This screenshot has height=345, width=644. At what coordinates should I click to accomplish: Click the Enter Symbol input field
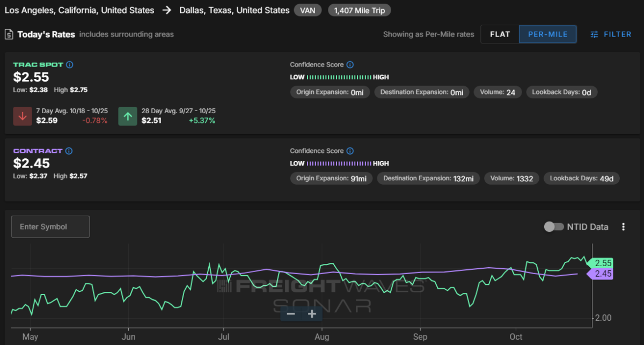click(50, 227)
